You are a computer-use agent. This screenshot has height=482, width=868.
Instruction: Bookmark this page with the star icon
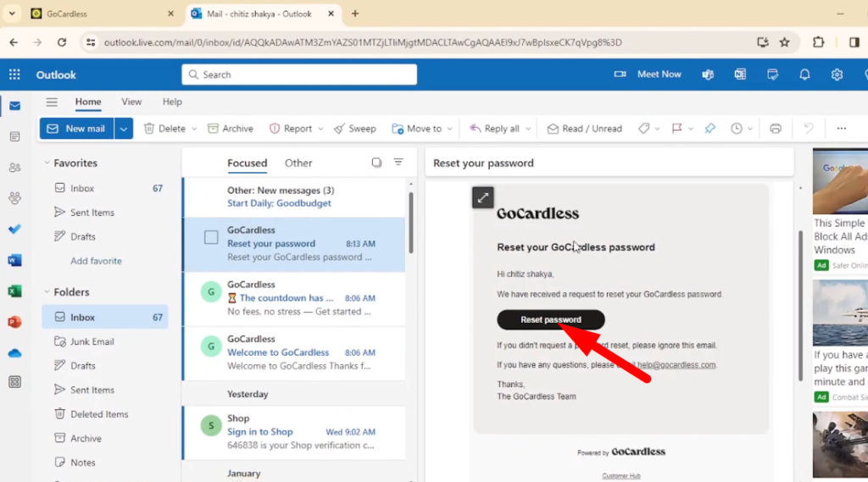click(784, 42)
